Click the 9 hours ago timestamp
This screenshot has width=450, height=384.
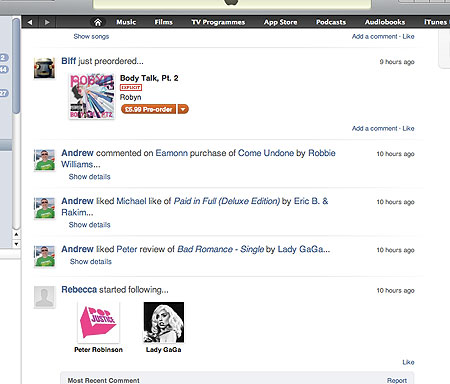point(397,62)
